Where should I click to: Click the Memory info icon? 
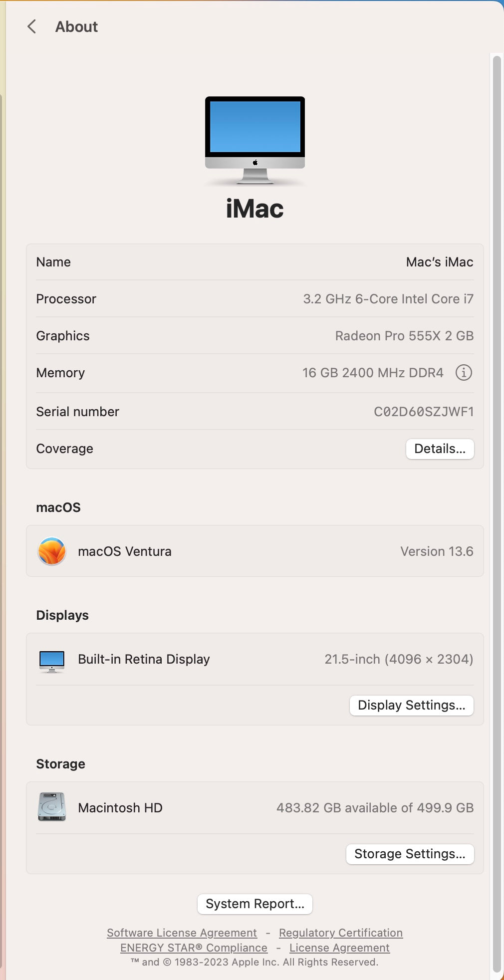(464, 373)
